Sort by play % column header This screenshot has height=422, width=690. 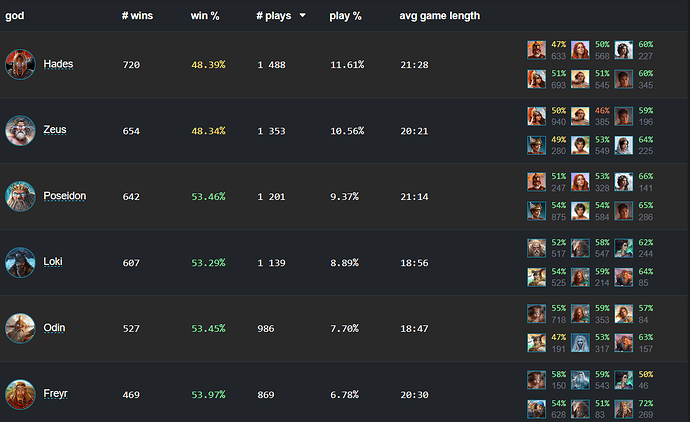(x=345, y=16)
